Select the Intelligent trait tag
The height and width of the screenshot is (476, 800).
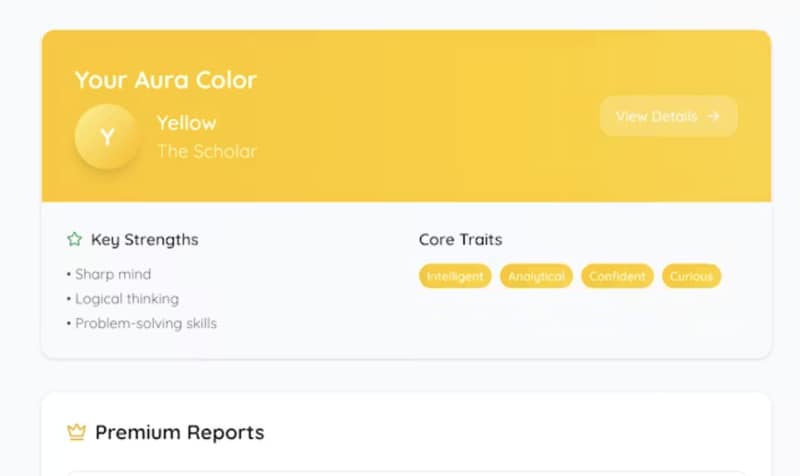[455, 276]
